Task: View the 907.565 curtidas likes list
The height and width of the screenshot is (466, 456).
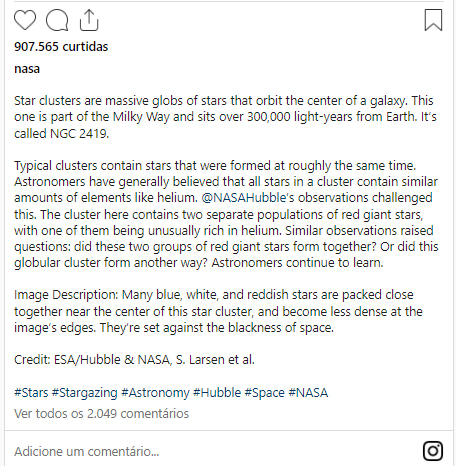Action: tap(61, 47)
